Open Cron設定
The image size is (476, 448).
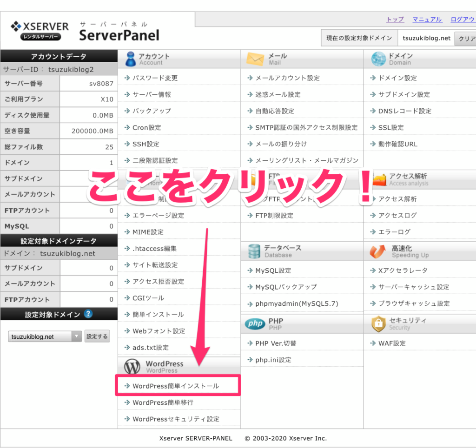click(147, 127)
